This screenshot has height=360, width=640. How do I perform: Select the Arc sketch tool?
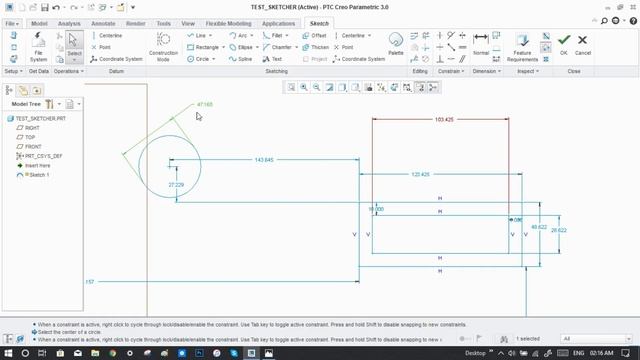238,36
